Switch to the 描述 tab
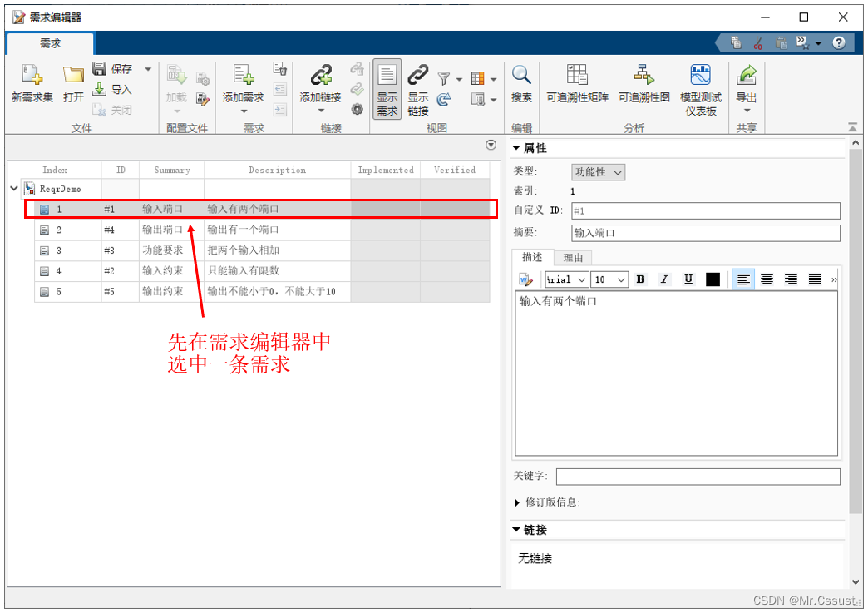The image size is (868, 613). pyautogui.click(x=532, y=257)
